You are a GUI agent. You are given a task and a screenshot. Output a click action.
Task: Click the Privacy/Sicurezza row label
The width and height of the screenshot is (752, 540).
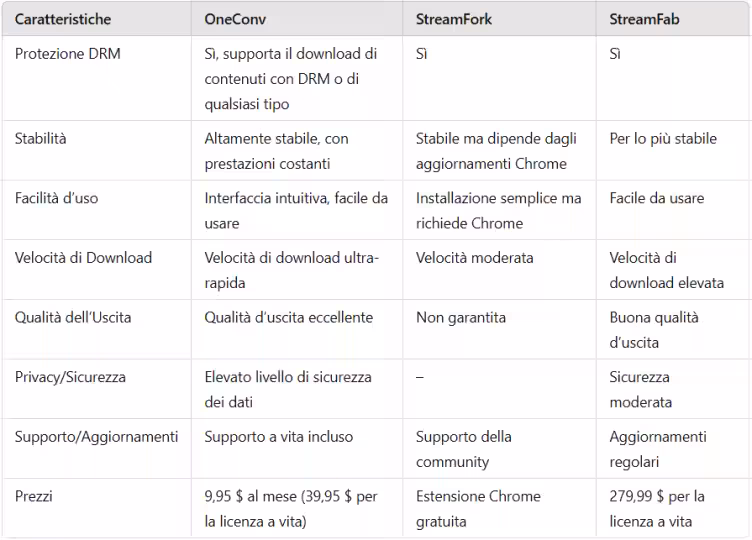coord(70,377)
